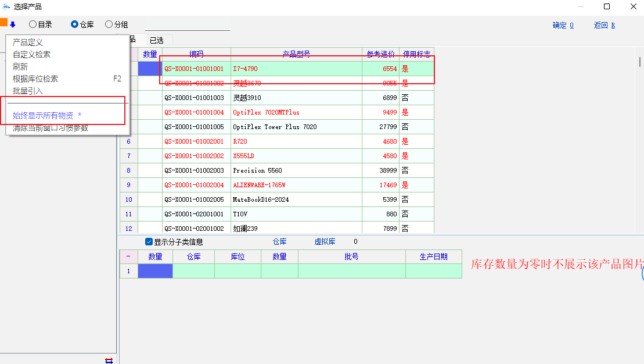Choose 产品定义 from the dropdown menu
Viewport: 644px width, 364px height.
pos(28,42)
